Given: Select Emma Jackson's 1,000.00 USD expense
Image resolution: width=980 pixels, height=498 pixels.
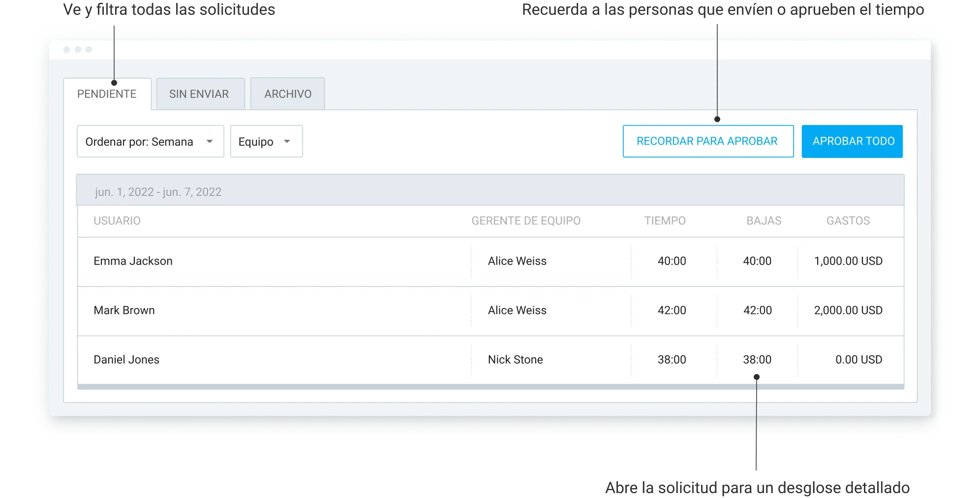Looking at the screenshot, I should pyautogui.click(x=848, y=261).
